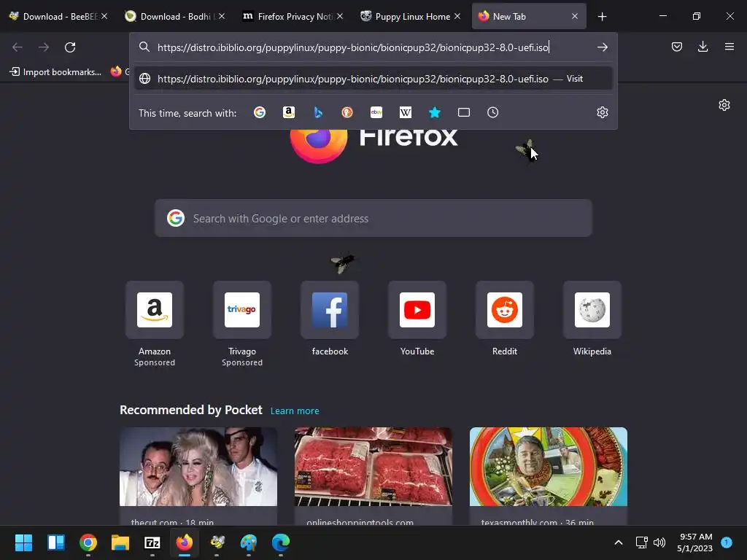
Task: Open thecut.com Pocket story thumbnail
Action: pos(198,466)
